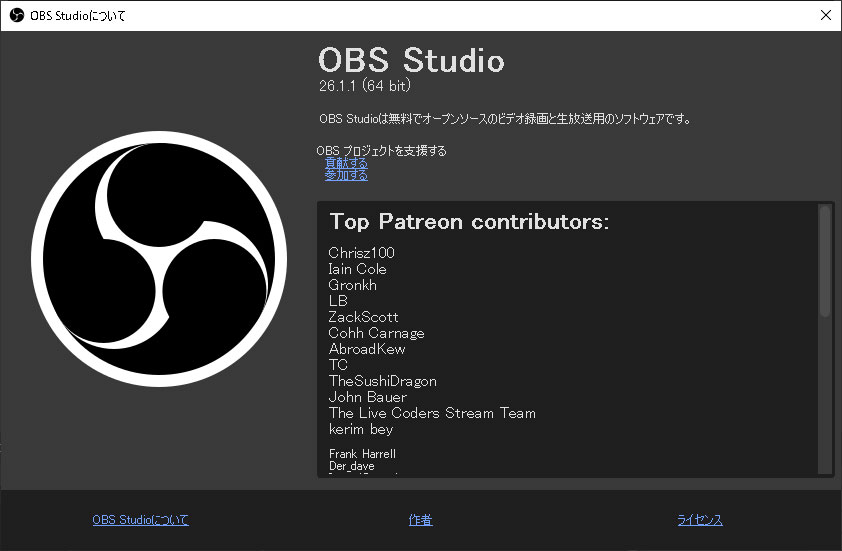Image resolution: width=842 pixels, height=551 pixels.
Task: Open the 貢献する link
Action: (x=346, y=162)
